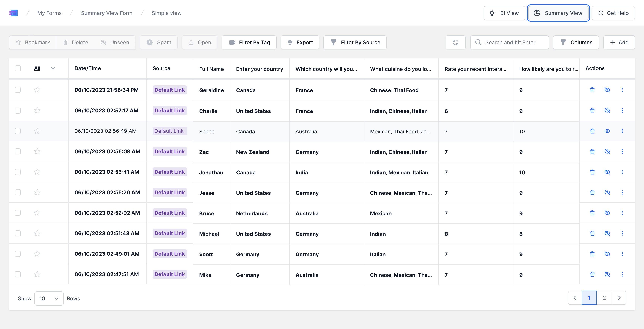Focus the Search and hit Enter field
The image size is (644, 329).
509,42
